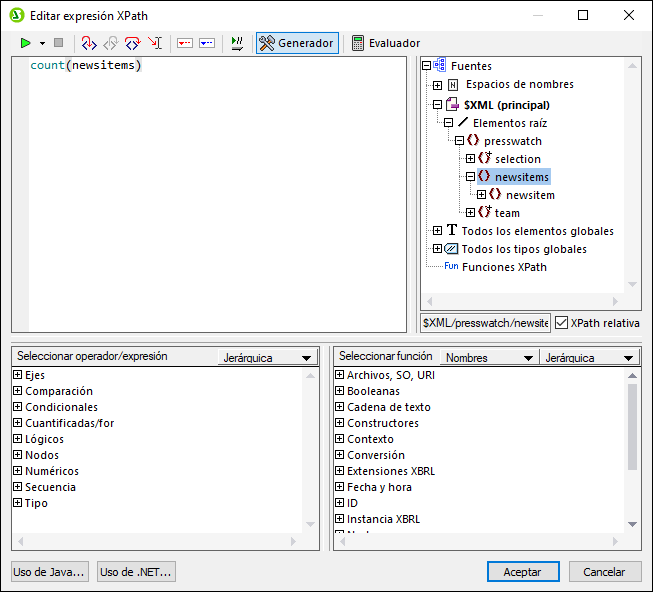
Task: Open the operator Jerárquica dropdown
Action: pyautogui.click(x=267, y=357)
